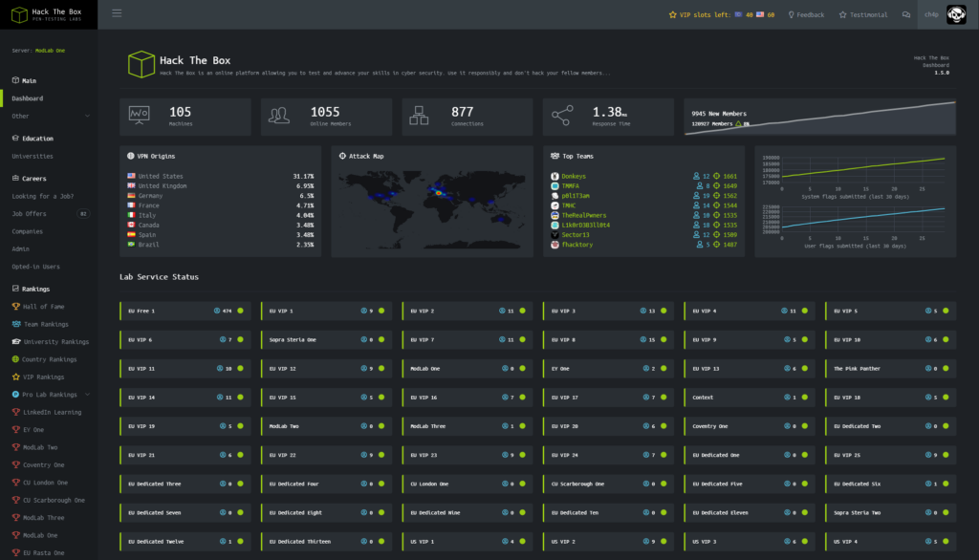Open Job Offers in sidebar

[x=29, y=213]
